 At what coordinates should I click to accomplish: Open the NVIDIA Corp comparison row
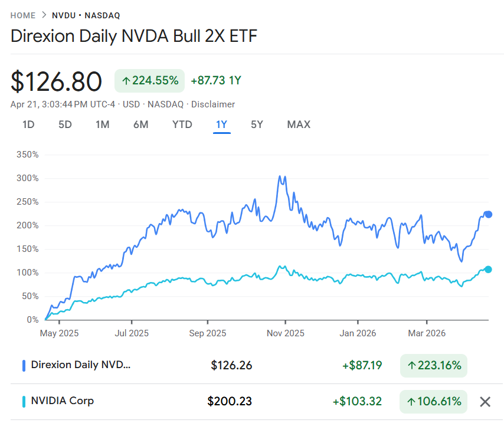(x=63, y=401)
